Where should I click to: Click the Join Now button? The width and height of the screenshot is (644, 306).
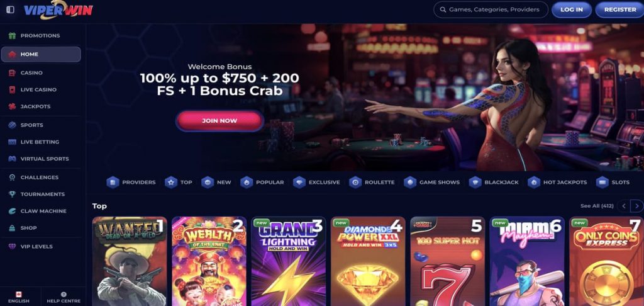coord(219,121)
